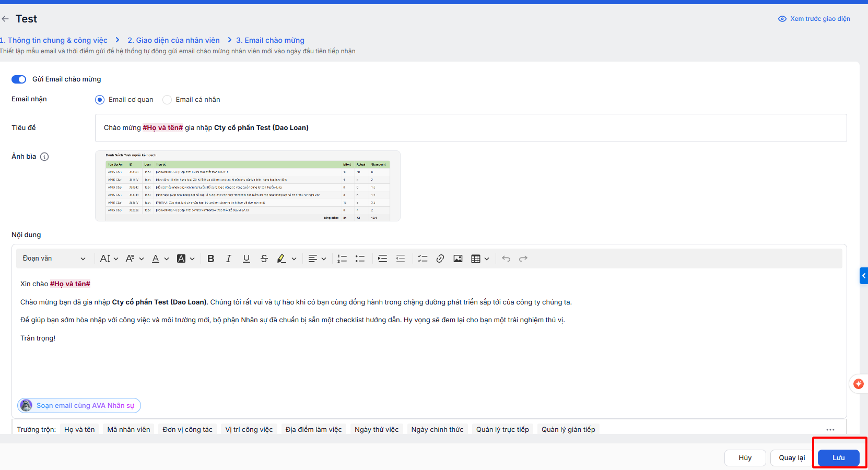The image size is (868, 470).
Task: Open Xem trước giao diện preview
Action: click(x=814, y=19)
